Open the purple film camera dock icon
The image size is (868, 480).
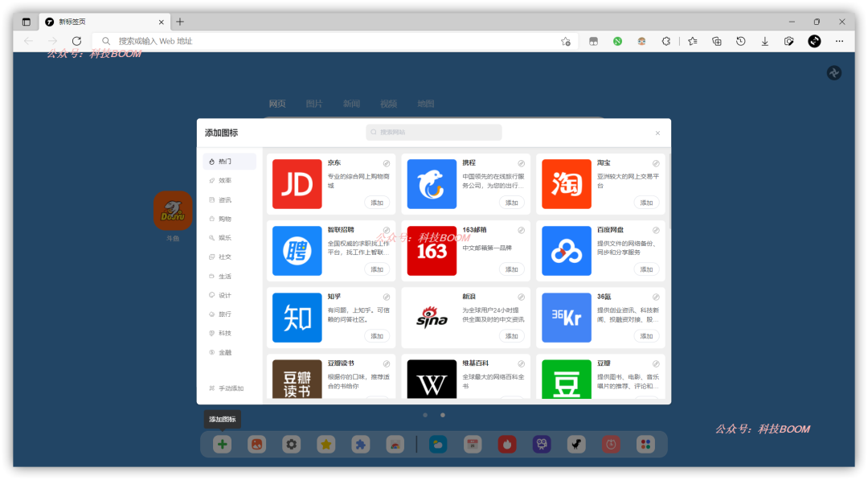pyautogui.click(x=542, y=444)
